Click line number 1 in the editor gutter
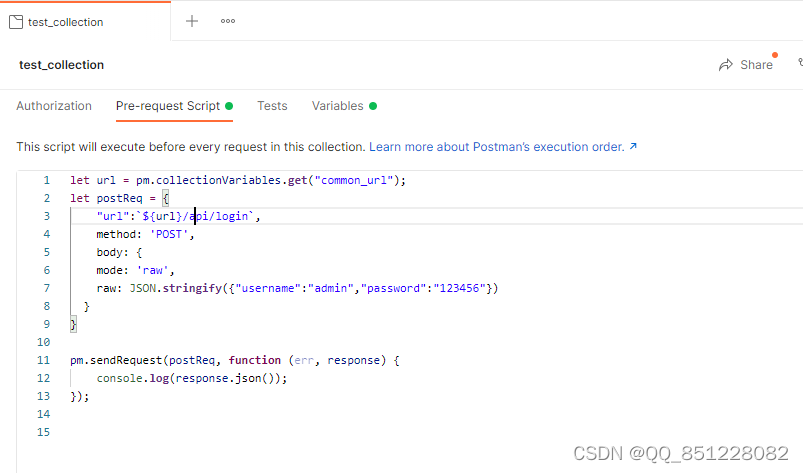Image resolution: width=803 pixels, height=473 pixels. pyautogui.click(x=47, y=180)
